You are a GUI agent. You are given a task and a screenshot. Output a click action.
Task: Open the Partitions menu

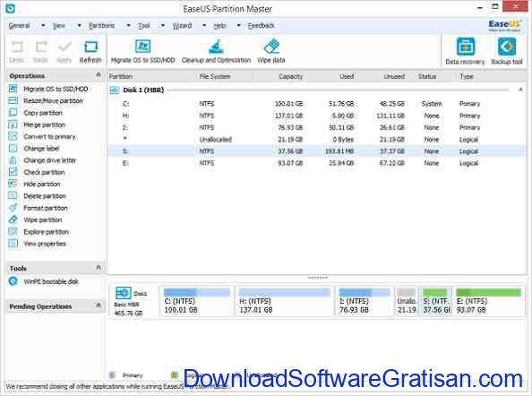coord(101,25)
